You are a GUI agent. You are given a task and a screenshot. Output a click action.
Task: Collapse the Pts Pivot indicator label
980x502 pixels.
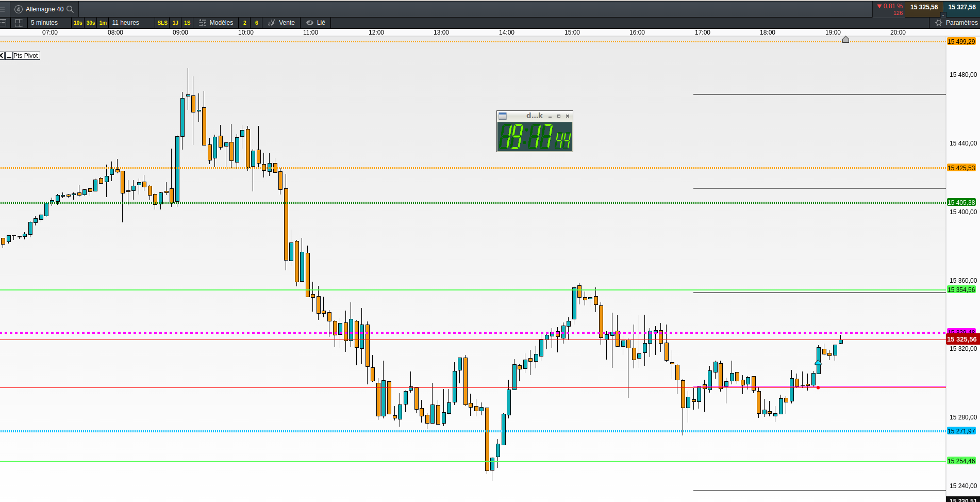(9, 56)
